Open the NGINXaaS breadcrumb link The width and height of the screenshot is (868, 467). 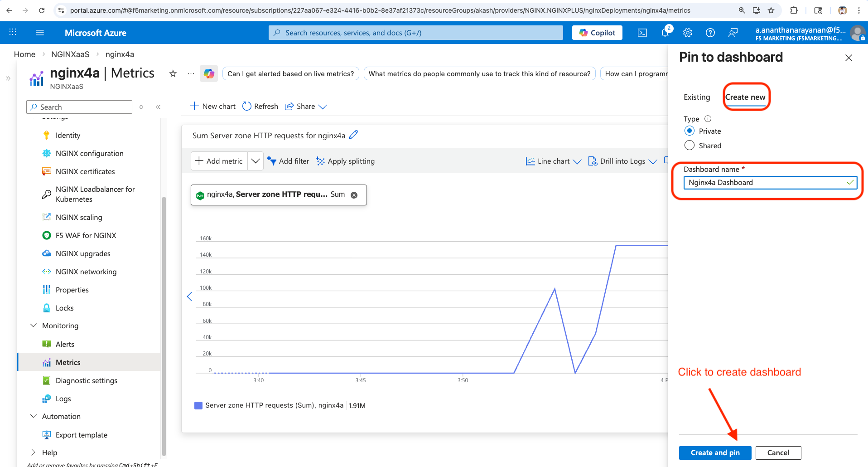pyautogui.click(x=70, y=54)
